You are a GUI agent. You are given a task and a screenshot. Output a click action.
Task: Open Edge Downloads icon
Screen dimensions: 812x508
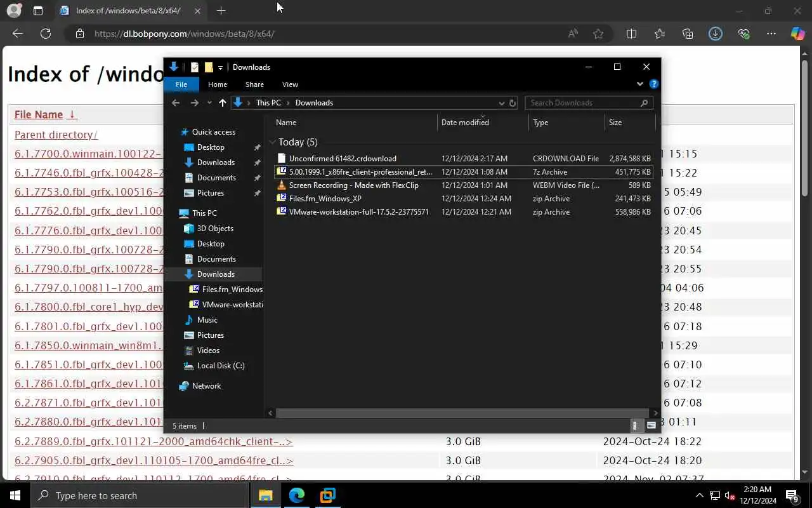click(x=716, y=34)
